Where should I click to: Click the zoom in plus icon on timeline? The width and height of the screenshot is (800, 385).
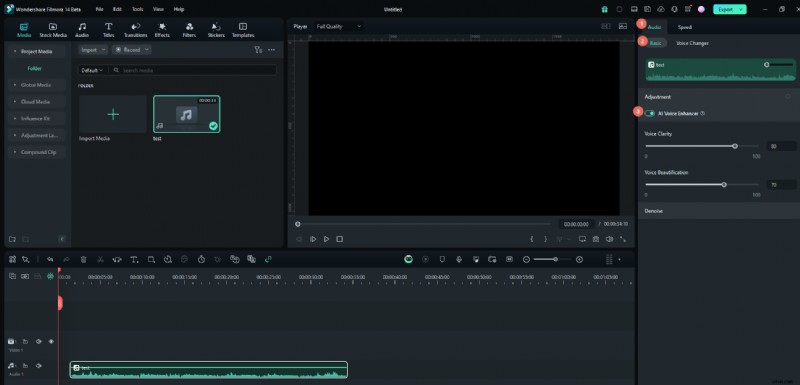pyautogui.click(x=579, y=260)
